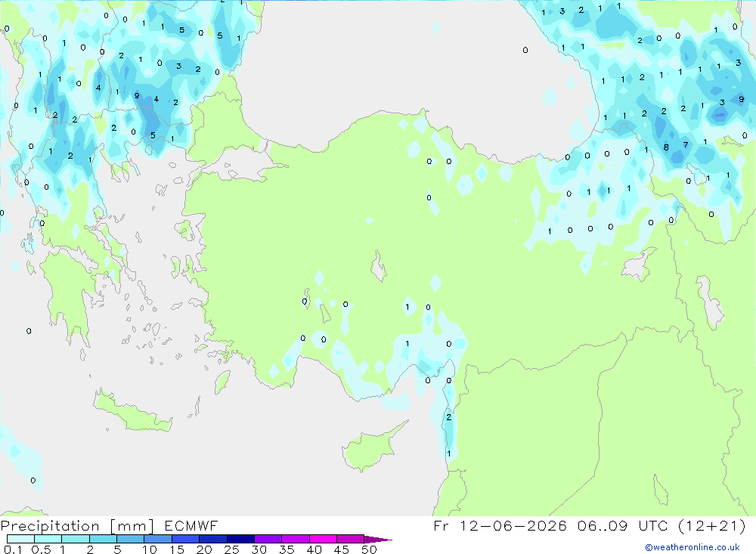Click the map value "8" in the east
This screenshot has width=756, height=554.
click(666, 147)
